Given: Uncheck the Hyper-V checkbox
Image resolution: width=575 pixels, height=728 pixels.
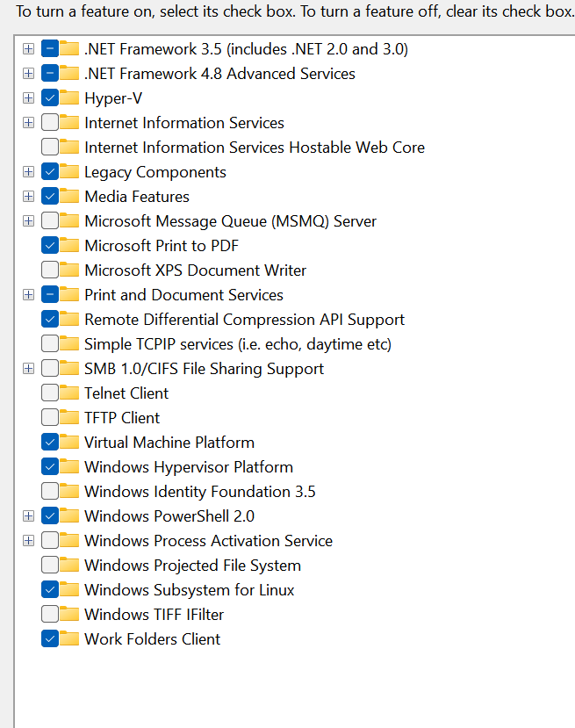Looking at the screenshot, I should pyautogui.click(x=50, y=98).
